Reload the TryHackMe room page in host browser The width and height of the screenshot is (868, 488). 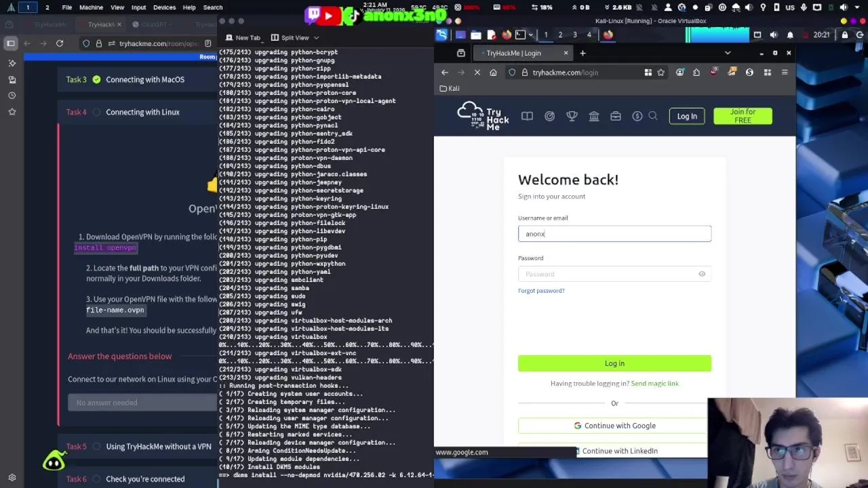click(60, 43)
